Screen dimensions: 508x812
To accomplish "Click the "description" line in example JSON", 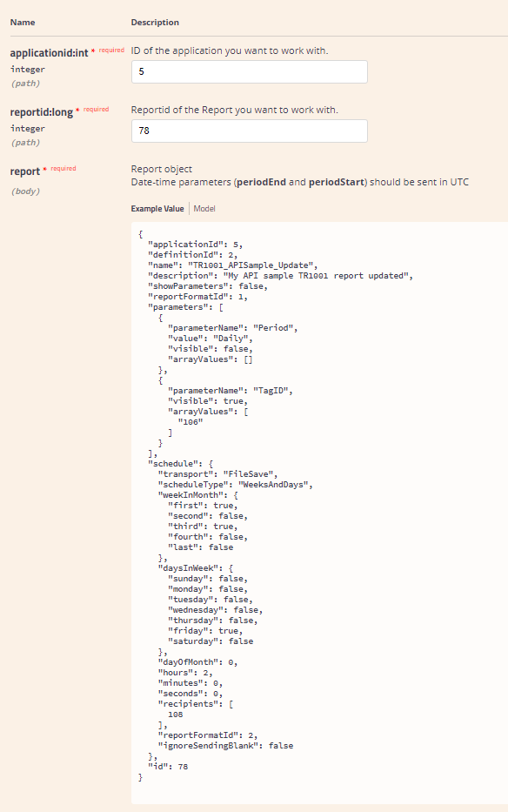I will 281,276.
